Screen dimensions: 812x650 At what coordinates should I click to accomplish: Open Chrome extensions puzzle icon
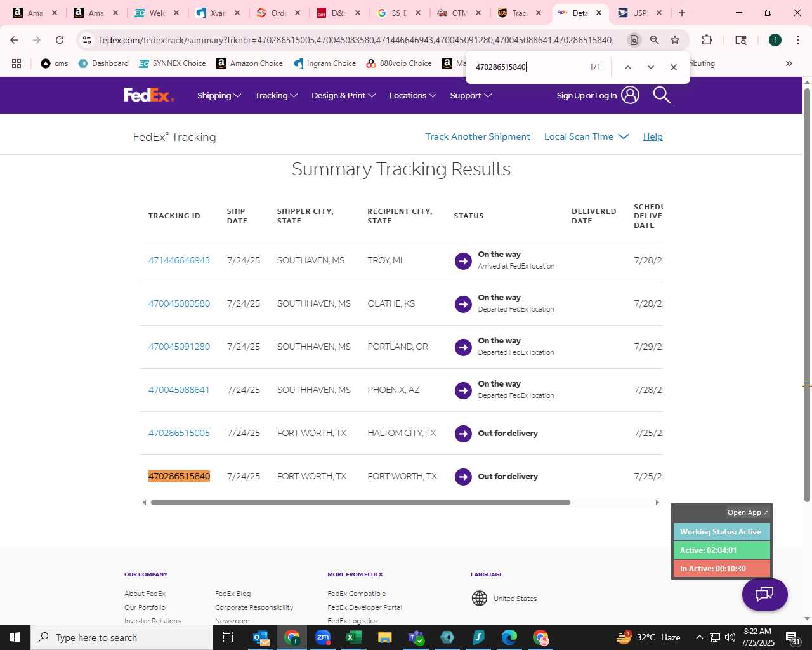[707, 40]
